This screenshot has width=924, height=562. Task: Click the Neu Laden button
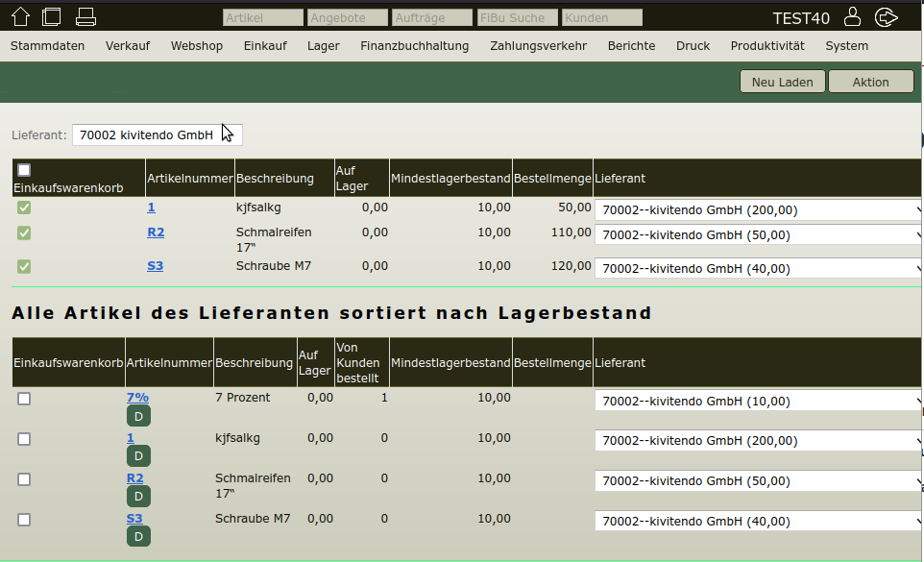pos(782,82)
